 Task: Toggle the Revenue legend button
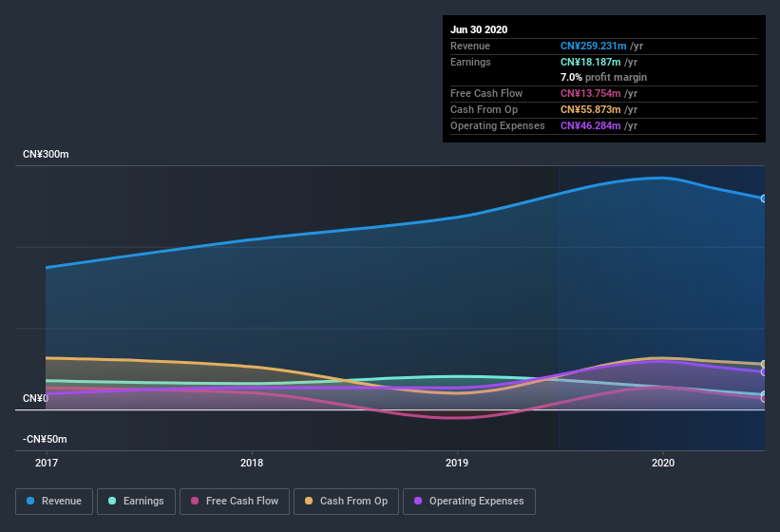[x=54, y=502]
